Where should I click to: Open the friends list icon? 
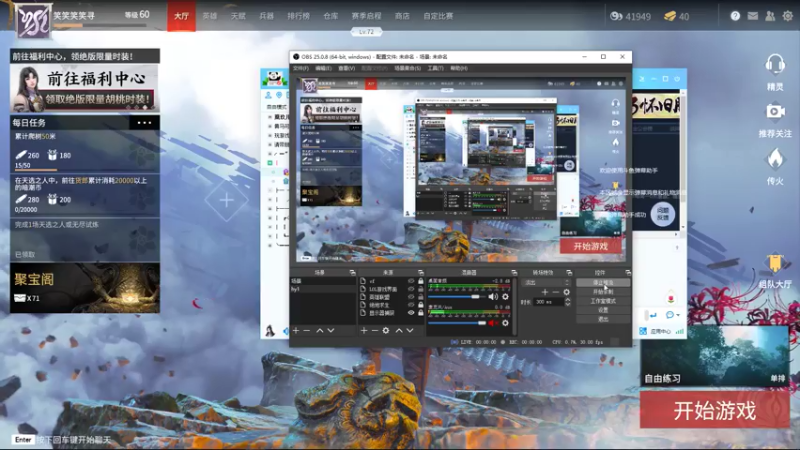(770, 16)
